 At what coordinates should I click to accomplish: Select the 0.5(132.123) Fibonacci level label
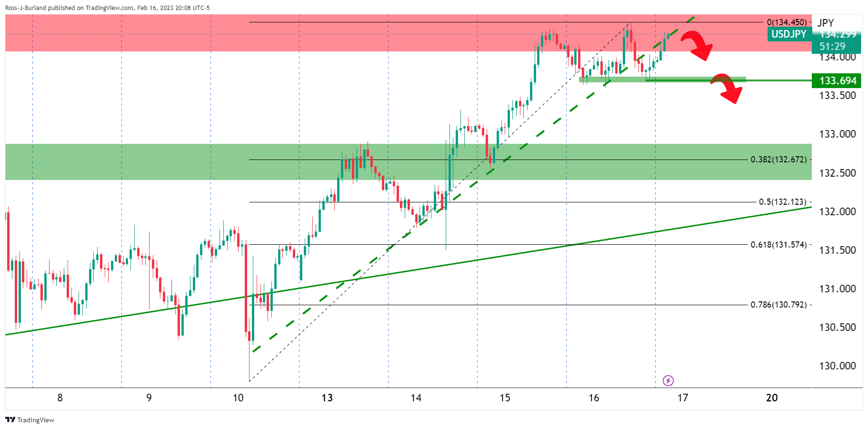coord(782,202)
